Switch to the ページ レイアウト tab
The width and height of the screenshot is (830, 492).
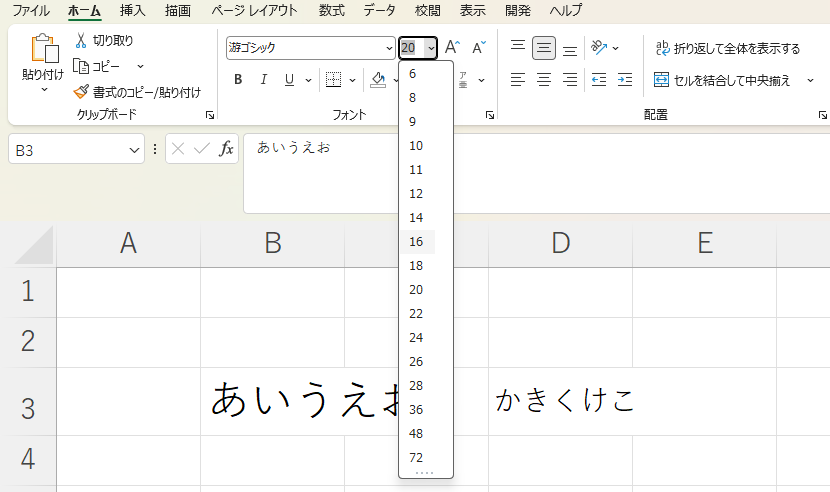click(255, 11)
